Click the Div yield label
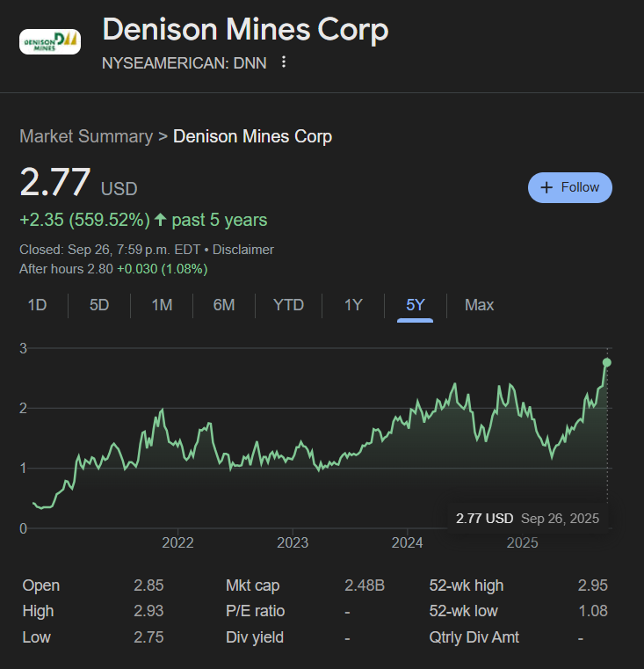Image resolution: width=644 pixels, height=669 pixels. coord(255,637)
